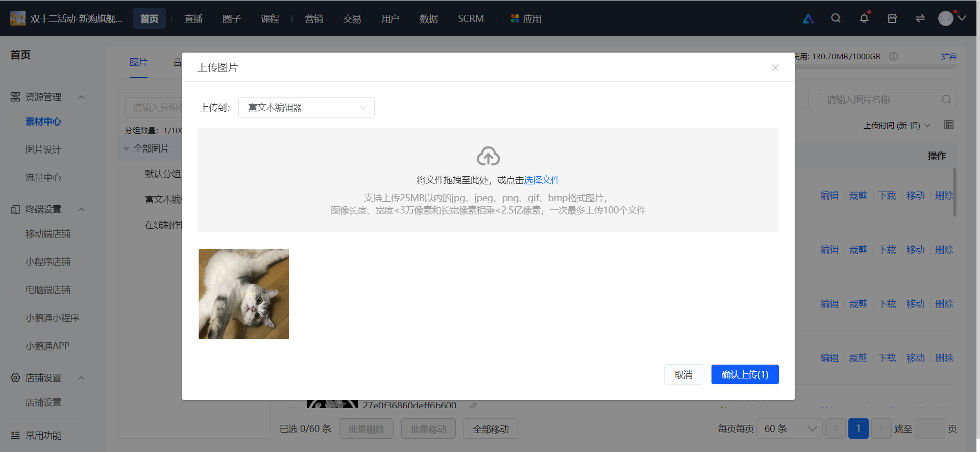Image resolution: width=980 pixels, height=452 pixels.
Task: Click the next page arrow
Action: coord(881,429)
